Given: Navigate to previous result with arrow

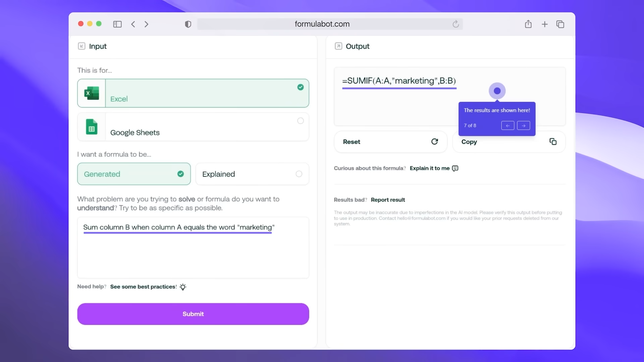Looking at the screenshot, I should [507, 126].
